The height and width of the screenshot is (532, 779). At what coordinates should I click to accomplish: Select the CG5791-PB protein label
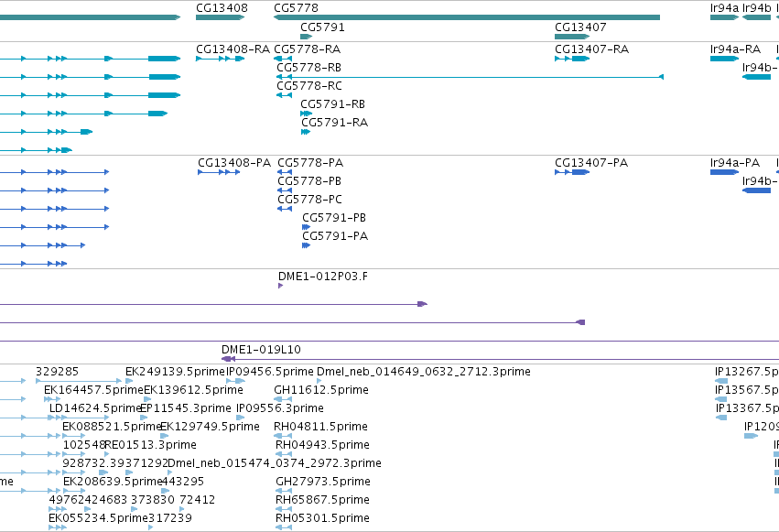(334, 218)
